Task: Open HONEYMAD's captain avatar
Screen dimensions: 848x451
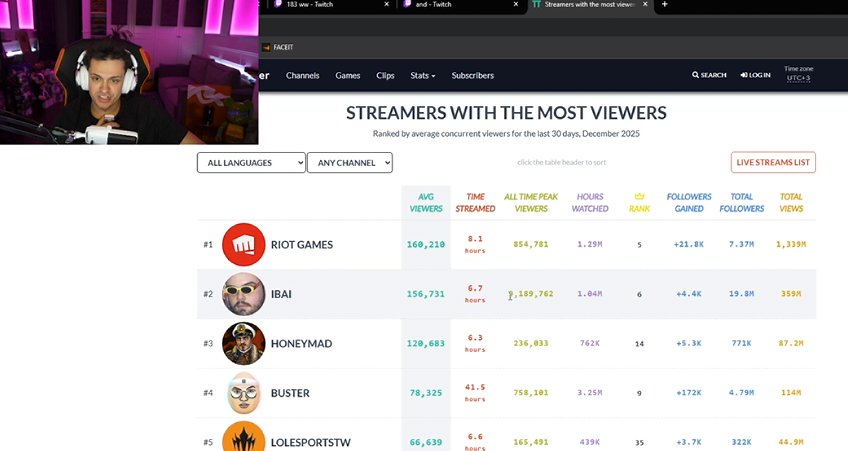Action: [243, 343]
